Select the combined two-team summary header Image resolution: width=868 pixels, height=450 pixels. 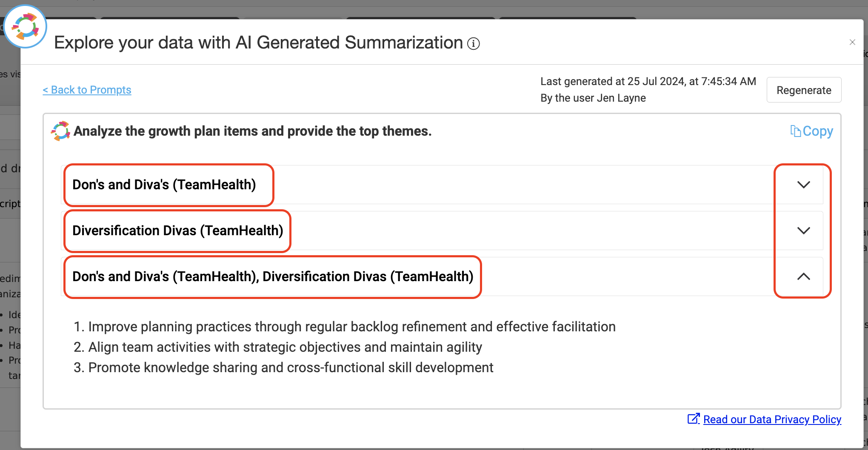click(x=273, y=276)
